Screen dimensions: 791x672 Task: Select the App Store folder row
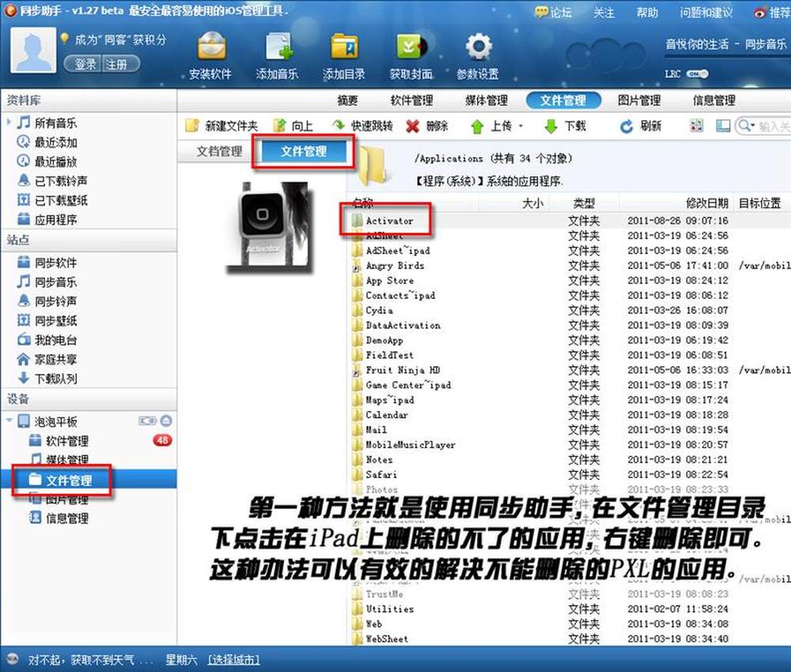[x=570, y=281]
